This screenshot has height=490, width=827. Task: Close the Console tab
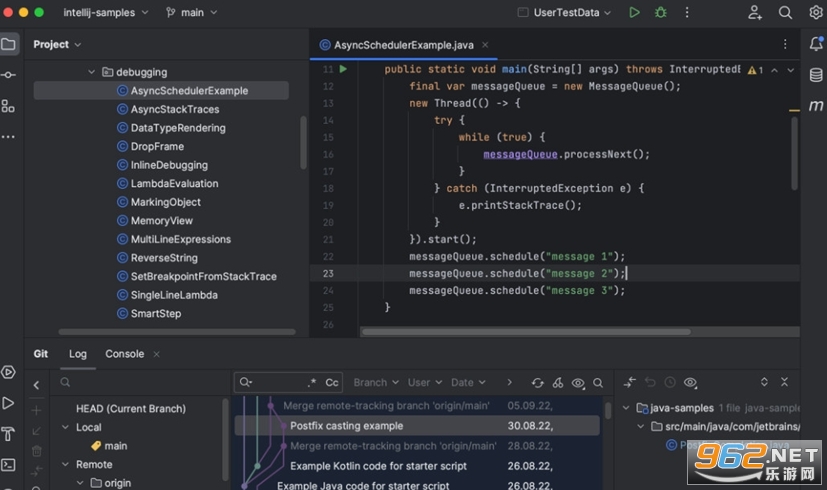pos(157,354)
